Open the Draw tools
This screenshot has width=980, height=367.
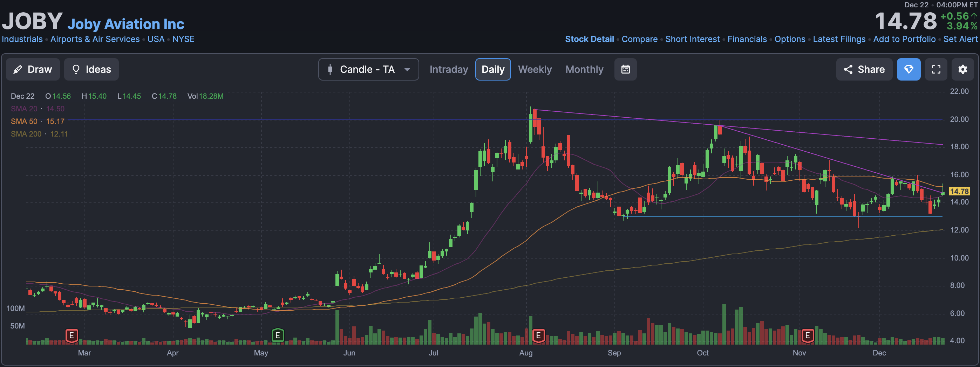[x=33, y=69]
